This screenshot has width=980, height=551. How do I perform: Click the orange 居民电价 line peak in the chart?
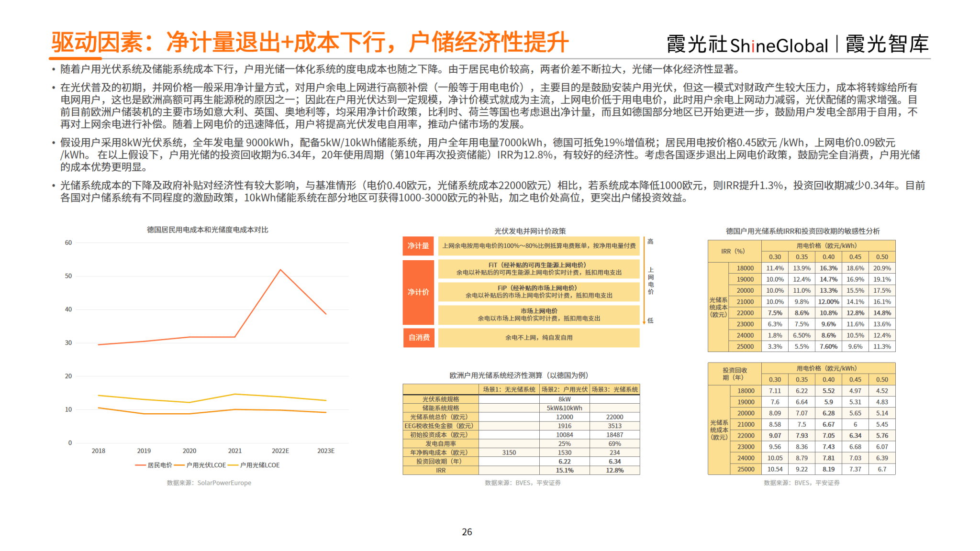pyautogui.click(x=280, y=270)
